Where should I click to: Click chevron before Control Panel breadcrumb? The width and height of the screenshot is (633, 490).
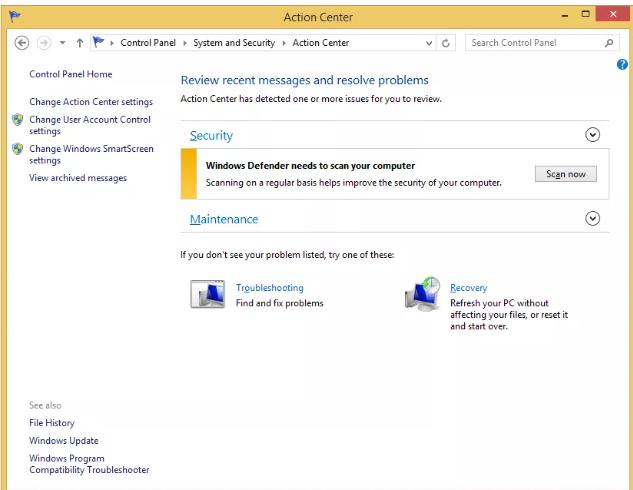coord(112,43)
